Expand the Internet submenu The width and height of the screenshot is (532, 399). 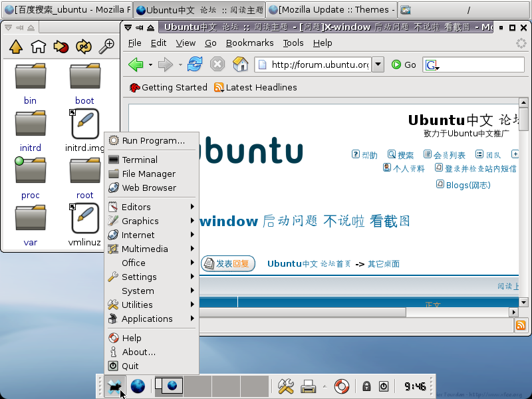(x=152, y=235)
